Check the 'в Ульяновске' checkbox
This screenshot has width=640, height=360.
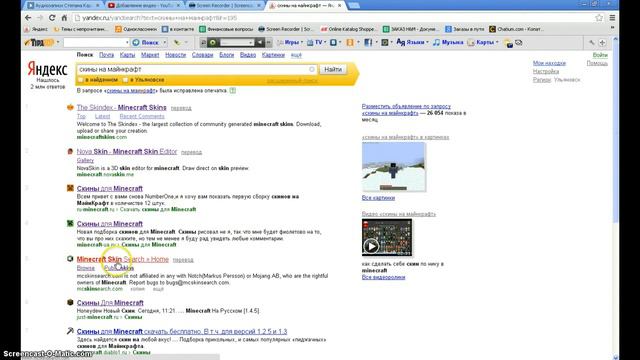click(126, 80)
